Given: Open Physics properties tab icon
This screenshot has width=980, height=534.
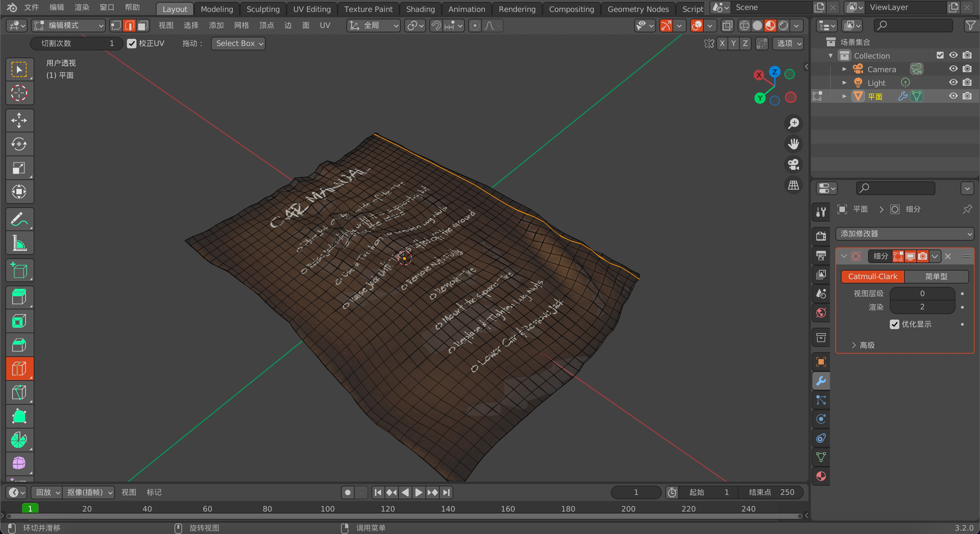Looking at the screenshot, I should tap(821, 419).
